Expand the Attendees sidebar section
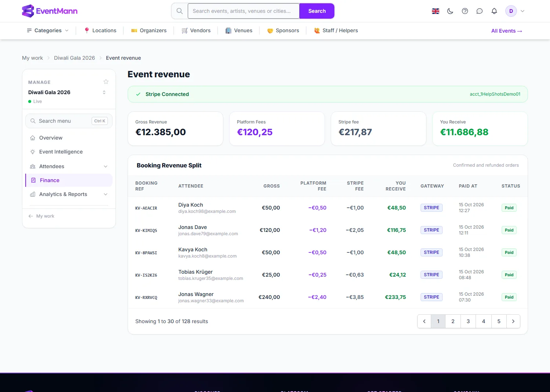Image resolution: width=550 pixels, height=392 pixels. [x=69, y=166]
